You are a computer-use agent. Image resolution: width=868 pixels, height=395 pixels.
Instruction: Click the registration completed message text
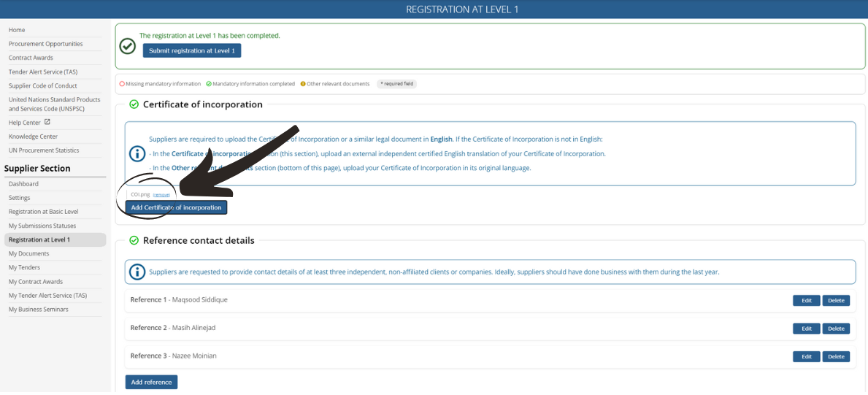[x=210, y=36]
